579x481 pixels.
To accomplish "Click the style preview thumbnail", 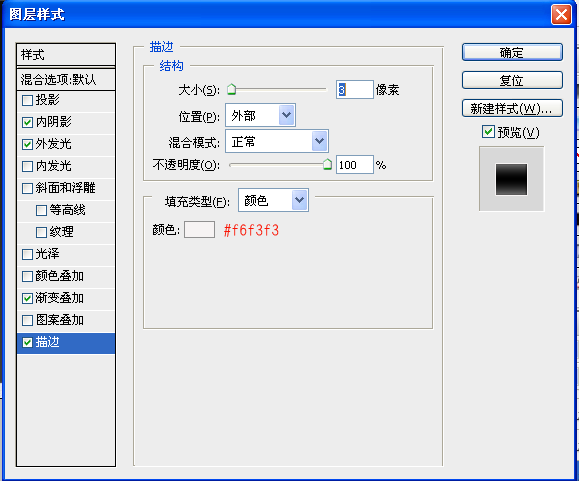I will coord(511,179).
